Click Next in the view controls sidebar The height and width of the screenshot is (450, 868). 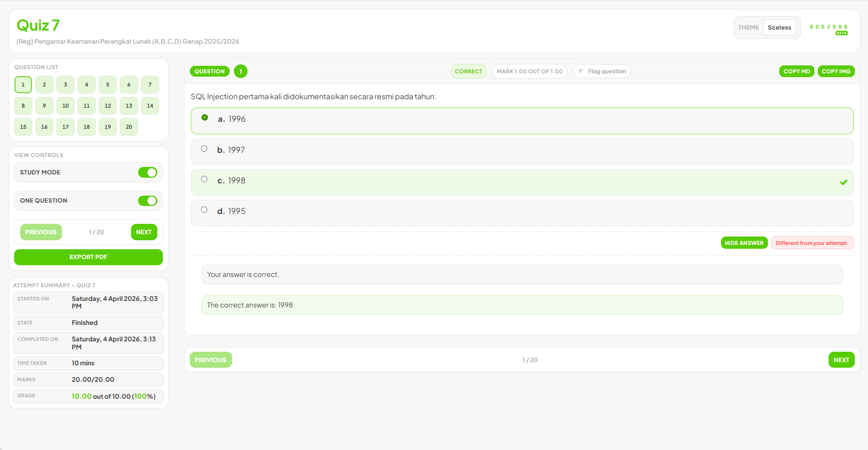pyautogui.click(x=144, y=232)
